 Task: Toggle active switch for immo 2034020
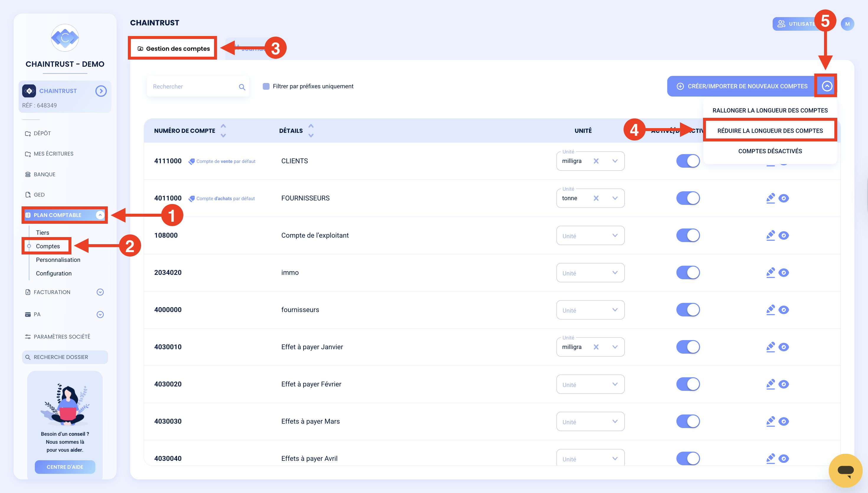tap(688, 272)
